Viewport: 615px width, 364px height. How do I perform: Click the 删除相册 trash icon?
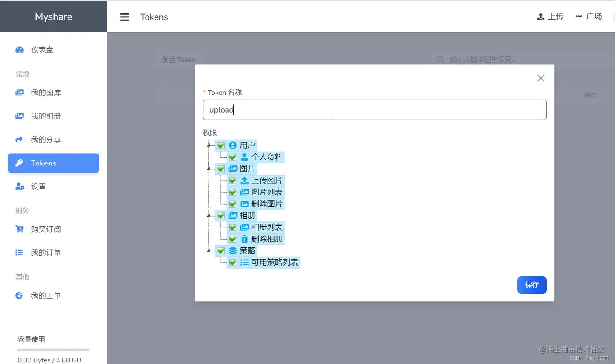click(244, 239)
